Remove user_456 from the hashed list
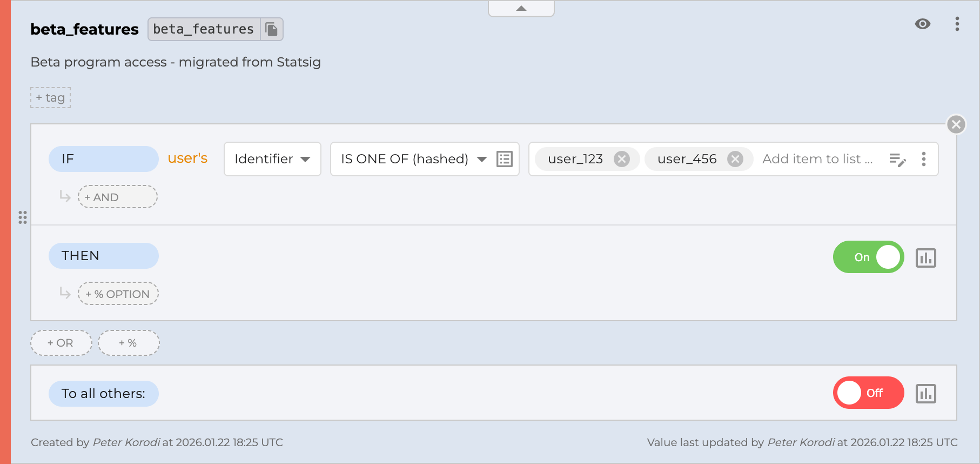The image size is (980, 464). (734, 159)
